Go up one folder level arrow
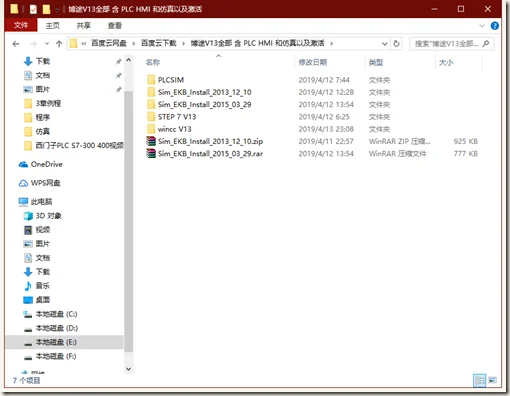Screen dimensions: 510x396 [x=59, y=44]
